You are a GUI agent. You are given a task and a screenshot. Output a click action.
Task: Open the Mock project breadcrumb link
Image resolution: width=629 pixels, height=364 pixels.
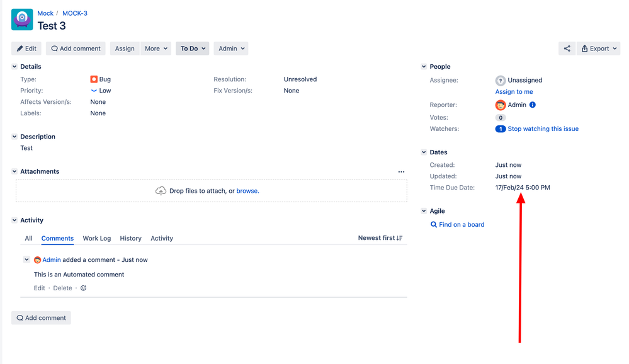pyautogui.click(x=45, y=13)
